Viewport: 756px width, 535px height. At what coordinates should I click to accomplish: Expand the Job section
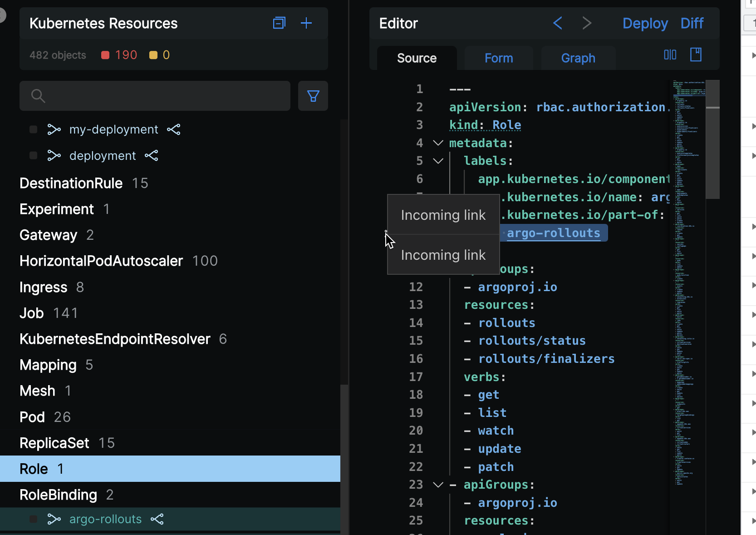click(32, 313)
